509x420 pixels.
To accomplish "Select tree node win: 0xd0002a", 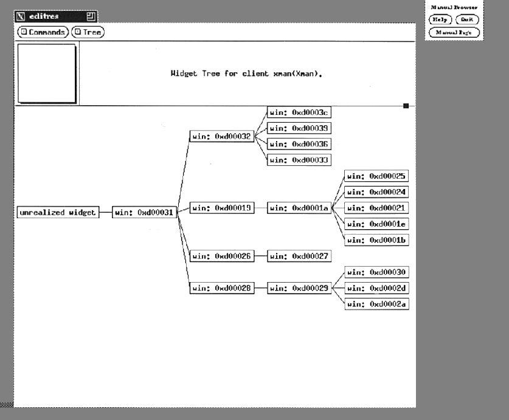I will pyautogui.click(x=376, y=303).
